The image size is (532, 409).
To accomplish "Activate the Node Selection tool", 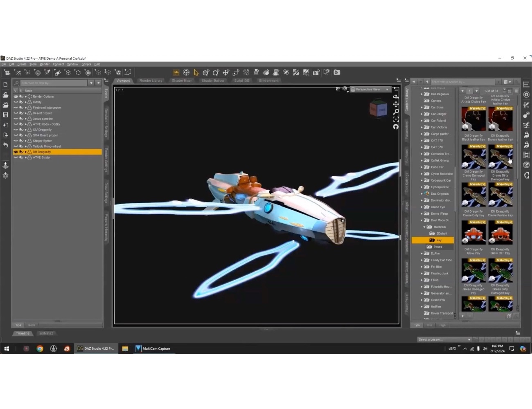I will 196,72.
